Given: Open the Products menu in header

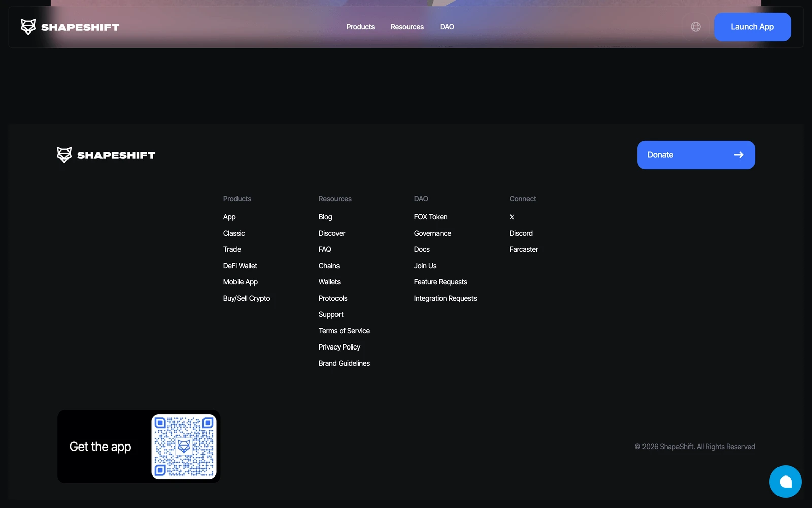Looking at the screenshot, I should pos(360,27).
